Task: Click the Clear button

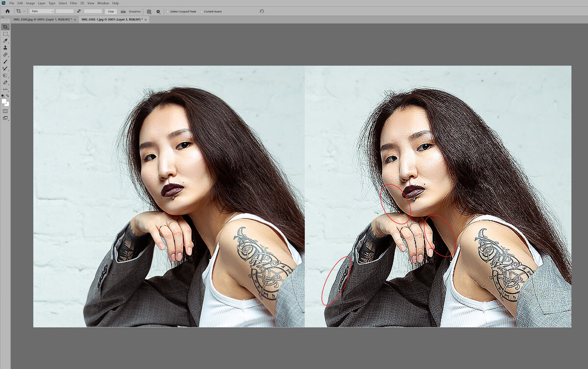Action: click(111, 11)
